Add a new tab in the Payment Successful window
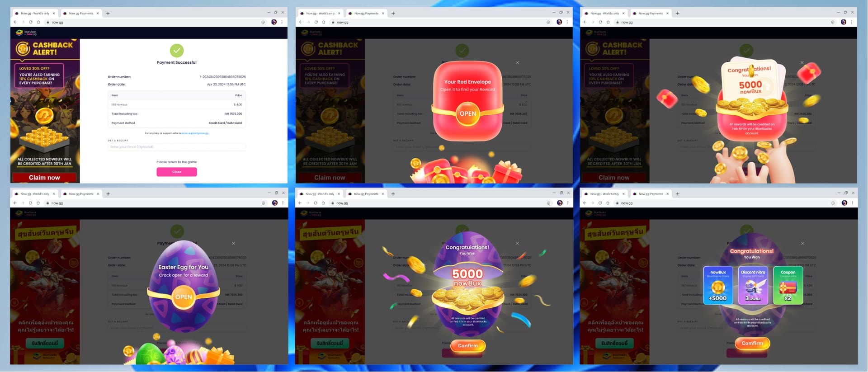Viewport: 868px width, 372px height. click(x=108, y=14)
